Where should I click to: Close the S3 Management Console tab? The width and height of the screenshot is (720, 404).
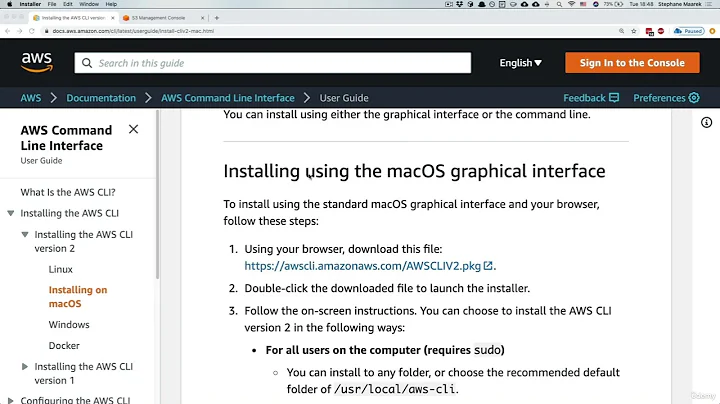coord(202,18)
